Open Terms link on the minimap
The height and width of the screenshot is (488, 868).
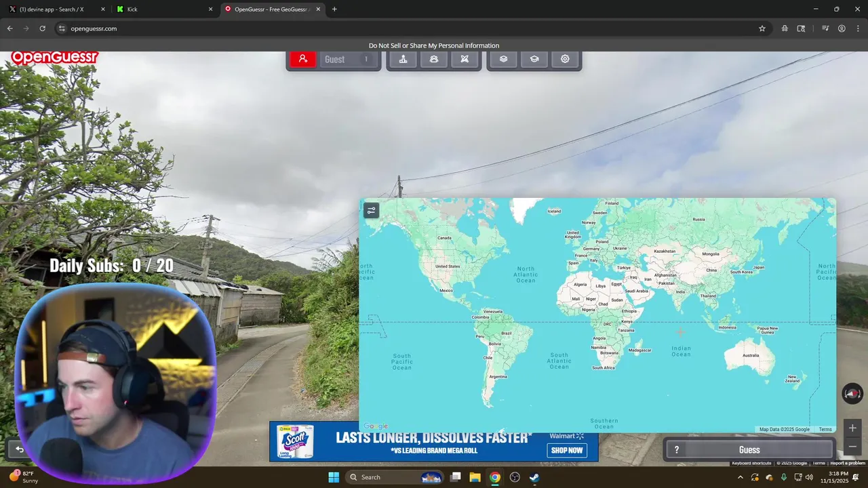click(825, 429)
